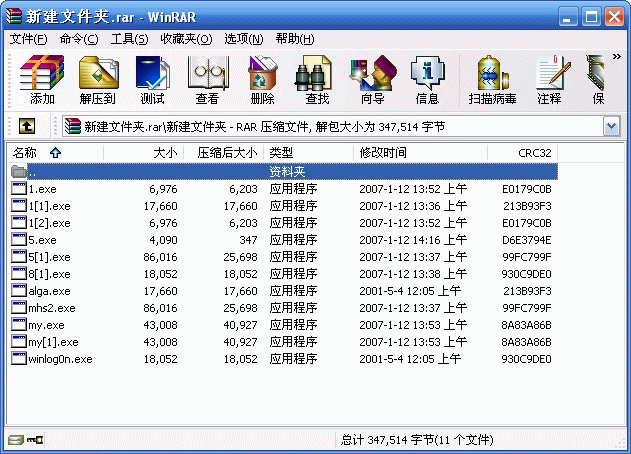Click file name mhs2.exe
Image resolution: width=631 pixels, height=454 pixels.
click(x=52, y=308)
